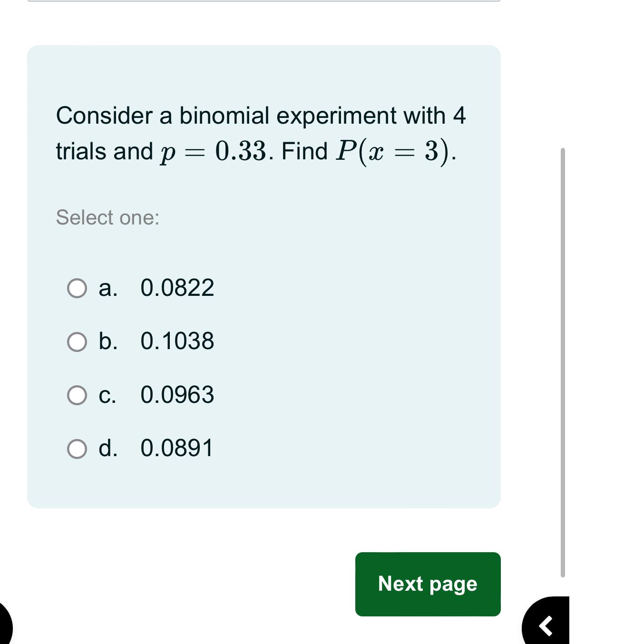The width and height of the screenshot is (644, 644).
Task: Select the 0.0963 answer text
Action: click(x=177, y=395)
